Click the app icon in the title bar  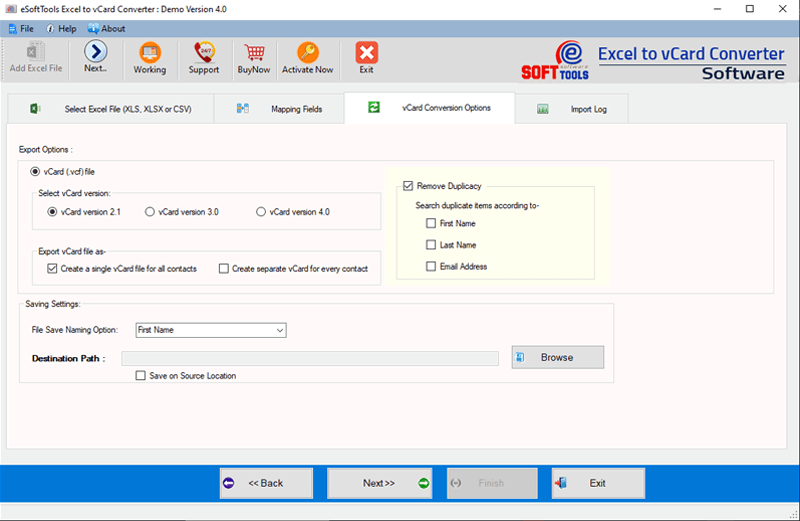pyautogui.click(x=11, y=9)
